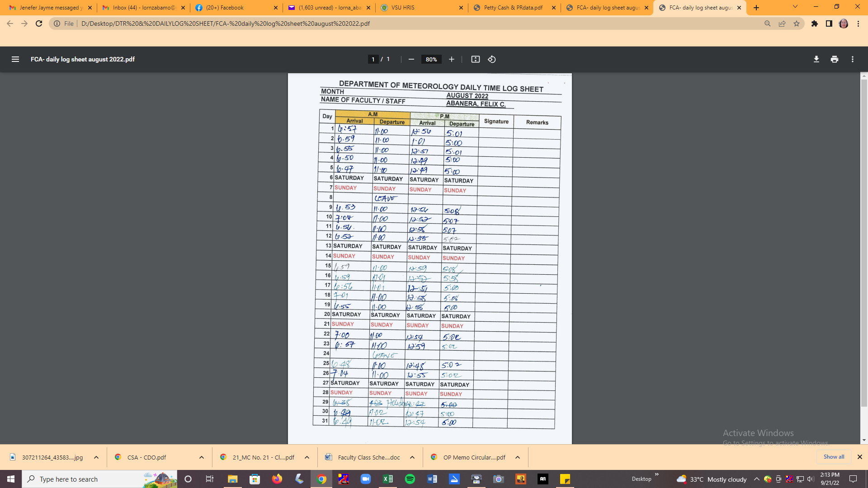Print the PDF document

click(x=834, y=59)
